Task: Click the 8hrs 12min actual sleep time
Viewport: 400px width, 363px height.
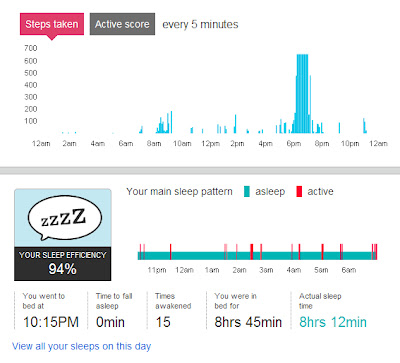Action: (333, 322)
